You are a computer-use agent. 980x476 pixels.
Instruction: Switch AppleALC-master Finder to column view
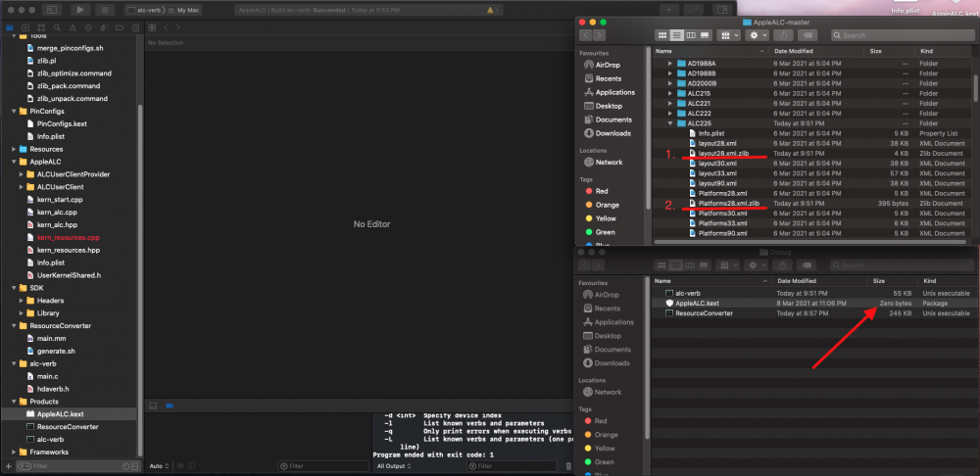click(x=691, y=35)
